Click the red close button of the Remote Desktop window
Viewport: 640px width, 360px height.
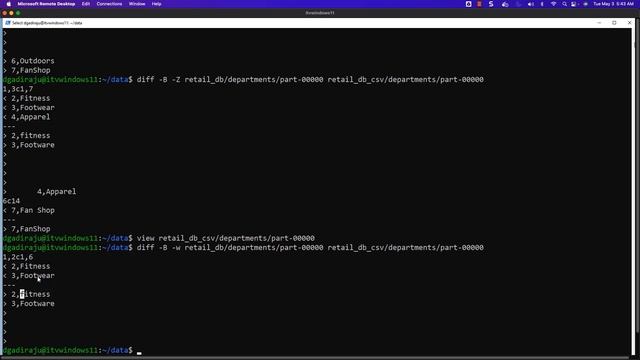[x=4, y=13]
